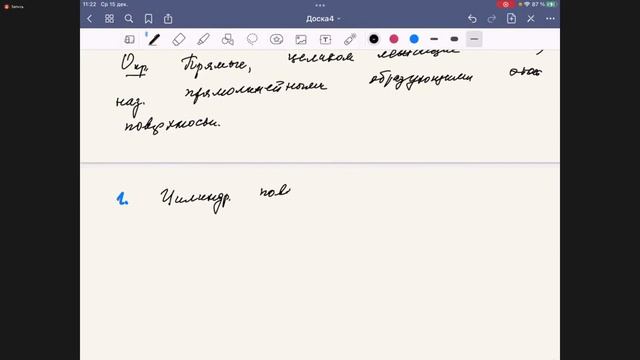Image resolution: width=640 pixels, height=360 pixels.
Task: Choose the pink-red pen color
Action: (394, 39)
